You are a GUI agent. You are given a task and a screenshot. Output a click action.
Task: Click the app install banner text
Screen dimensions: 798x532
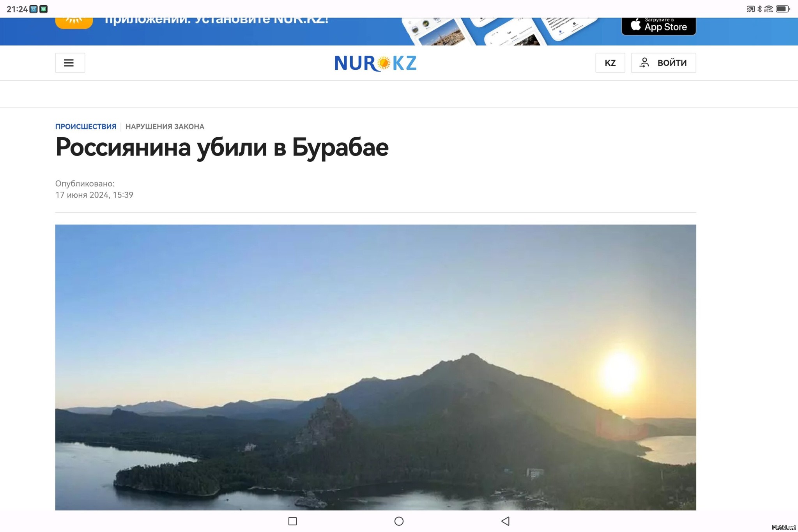pyautogui.click(x=216, y=21)
